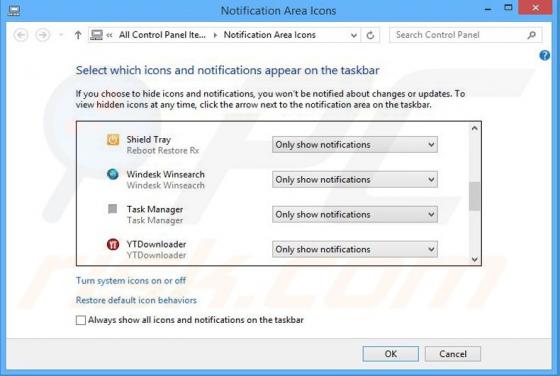Open the recent locations dropdown arrow

61,35
